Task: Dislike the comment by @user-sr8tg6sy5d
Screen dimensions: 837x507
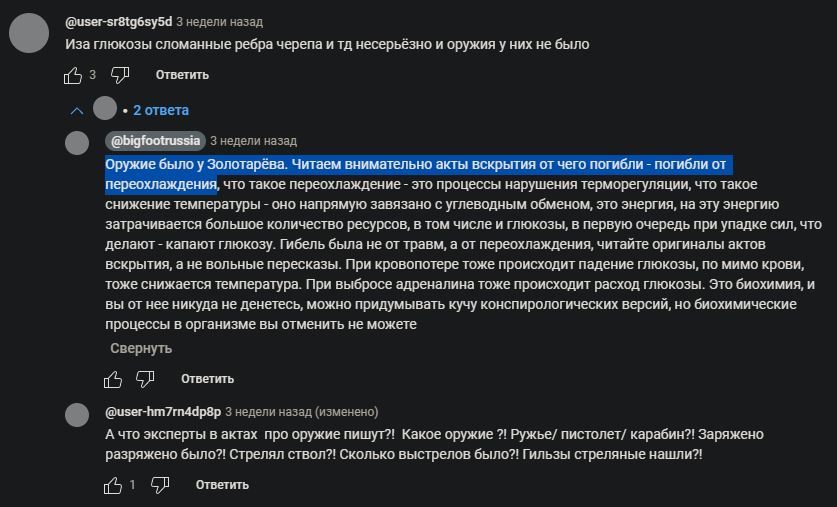Action: point(120,75)
